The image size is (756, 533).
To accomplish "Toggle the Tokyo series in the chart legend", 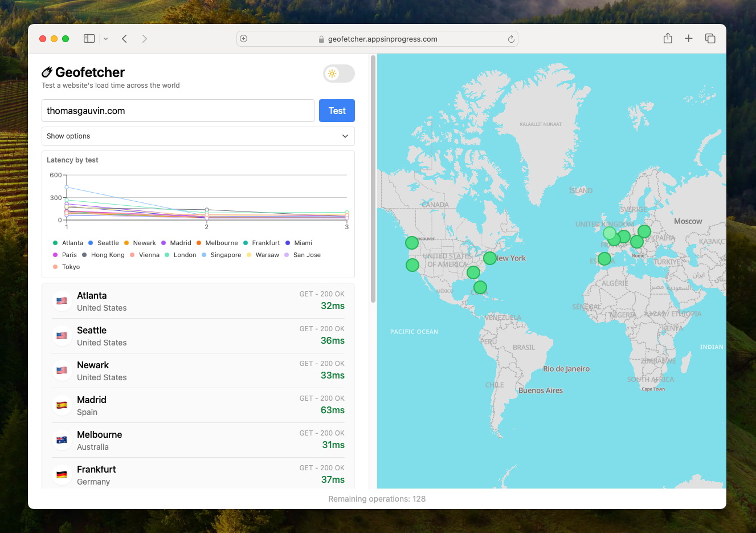I will pyautogui.click(x=66, y=267).
